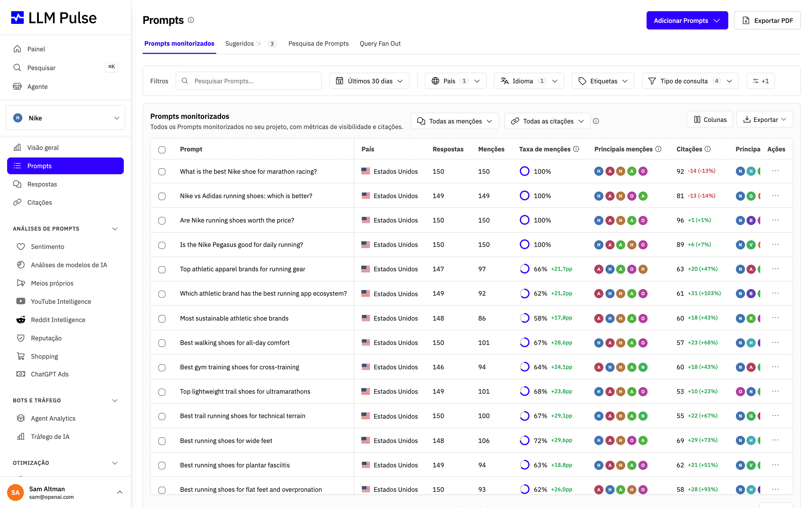Image resolution: width=812 pixels, height=508 pixels.
Task: Click the Exportar table button
Action: (765, 120)
